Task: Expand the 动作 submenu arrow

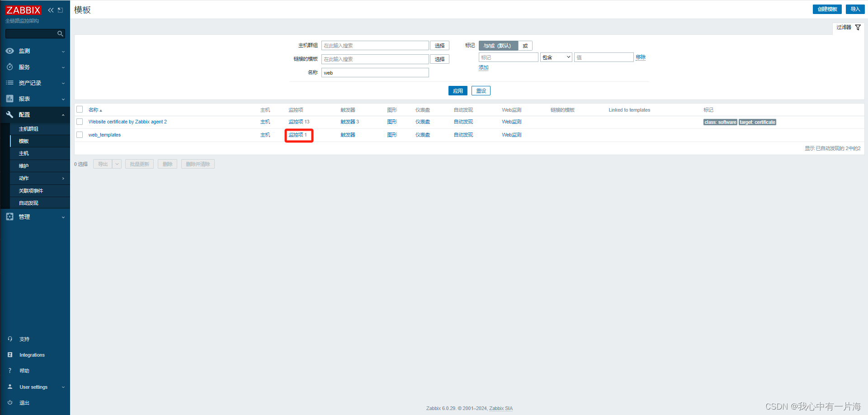Action: tap(63, 179)
